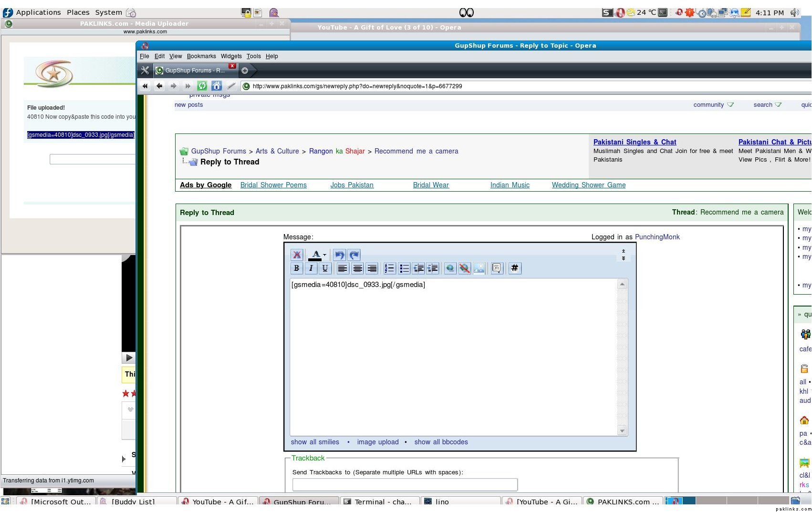Click the Trackback URLs input field
This screenshot has height=512, width=812.
pyautogui.click(x=405, y=484)
